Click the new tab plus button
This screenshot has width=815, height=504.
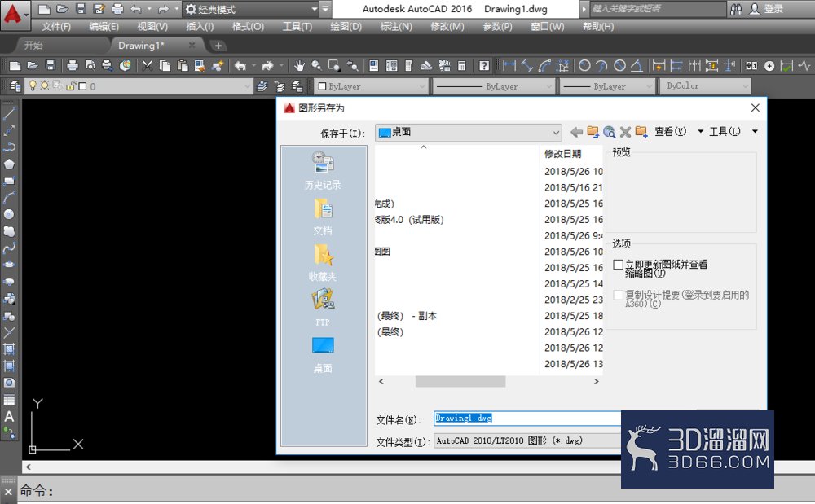click(x=218, y=46)
